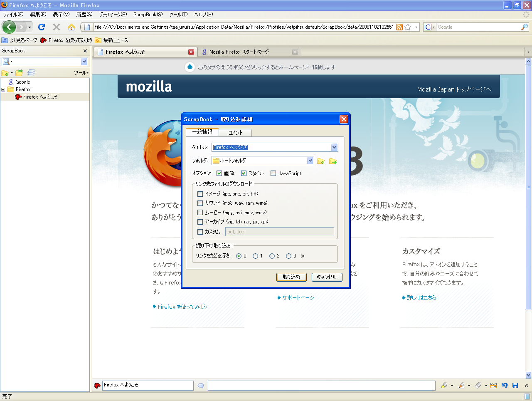Click the 詳しくはこちら link
Viewport: 532px width, 401px height.
click(421, 298)
